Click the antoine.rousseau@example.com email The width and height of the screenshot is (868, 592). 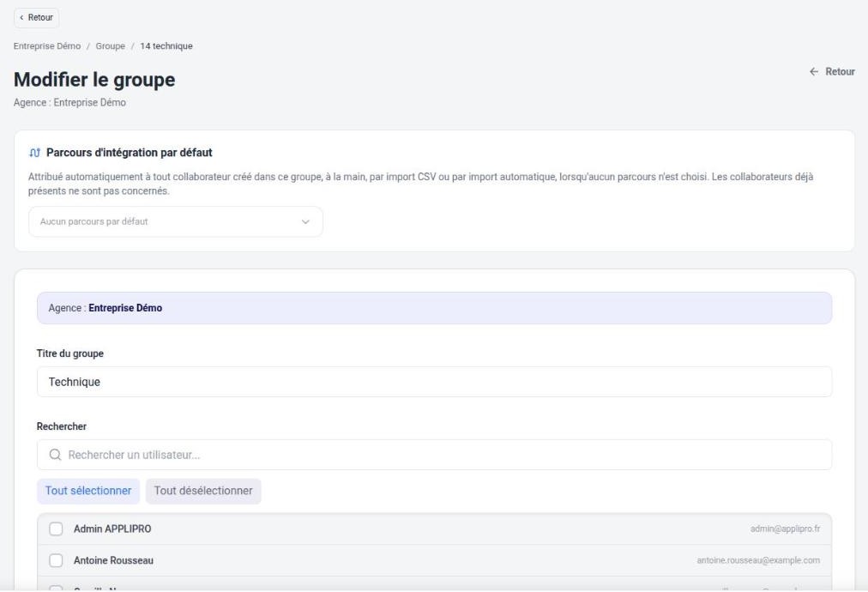758,560
